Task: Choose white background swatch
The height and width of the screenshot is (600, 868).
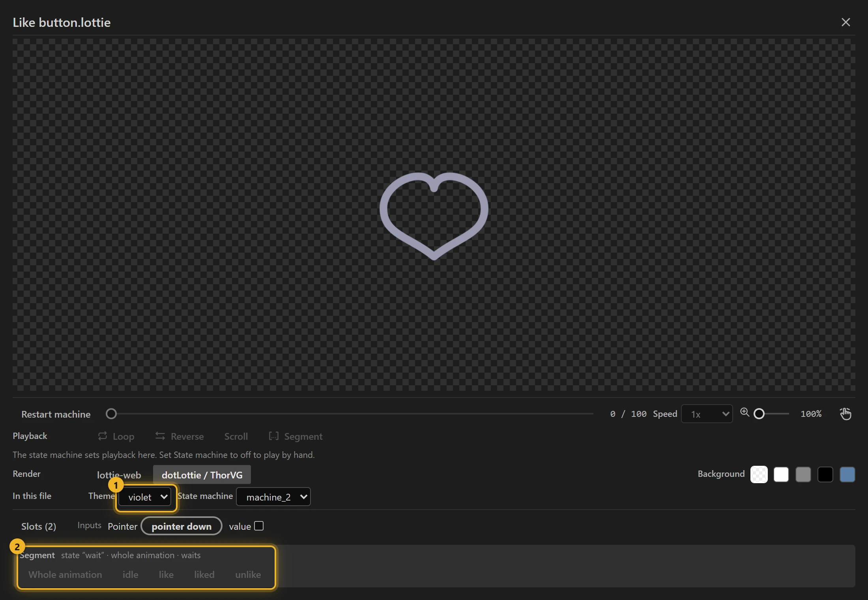Action: pyautogui.click(x=781, y=474)
